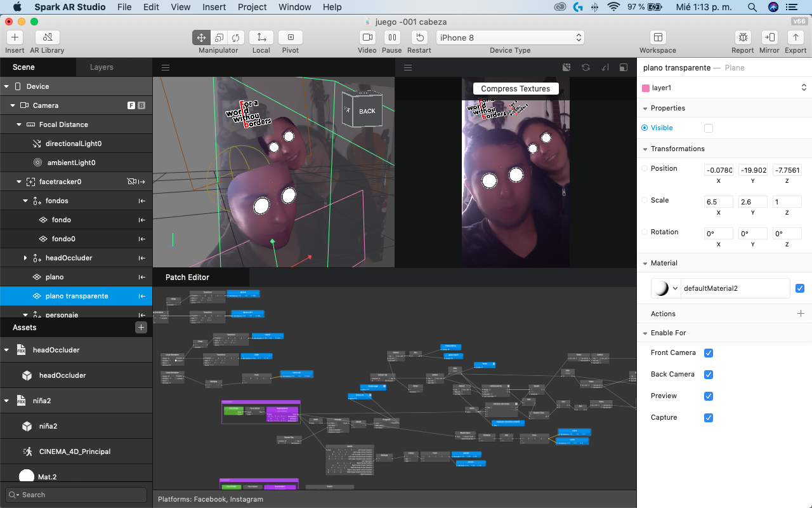Toggle the defaultMaterial2 checkbox
The height and width of the screenshot is (508, 812).
pos(800,288)
